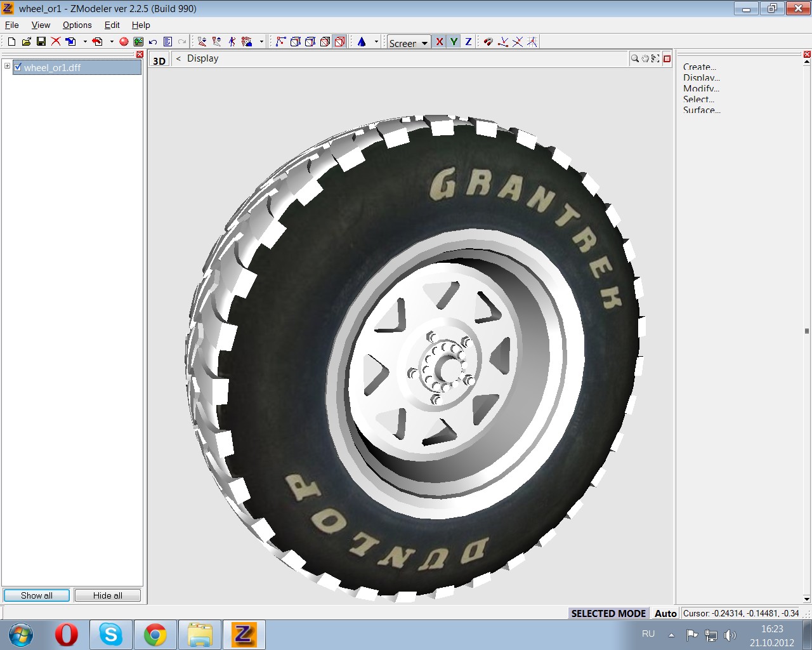Switch to Polygons level cube icon
Viewport: 812px width, 650px height.
click(x=325, y=42)
